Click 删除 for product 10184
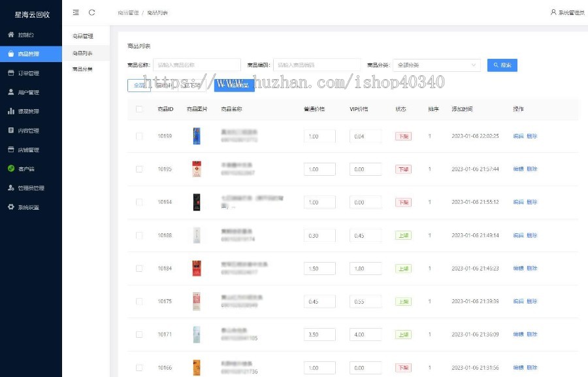This screenshot has height=377, width=588. click(x=532, y=269)
